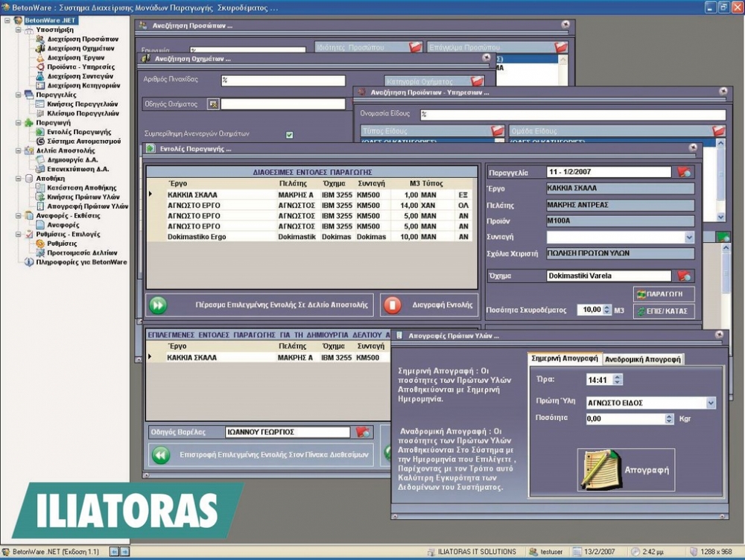The height and width of the screenshot is (560, 745).
Task: Click the Οδηγός Βαρέλας text field
Action: coord(288,432)
